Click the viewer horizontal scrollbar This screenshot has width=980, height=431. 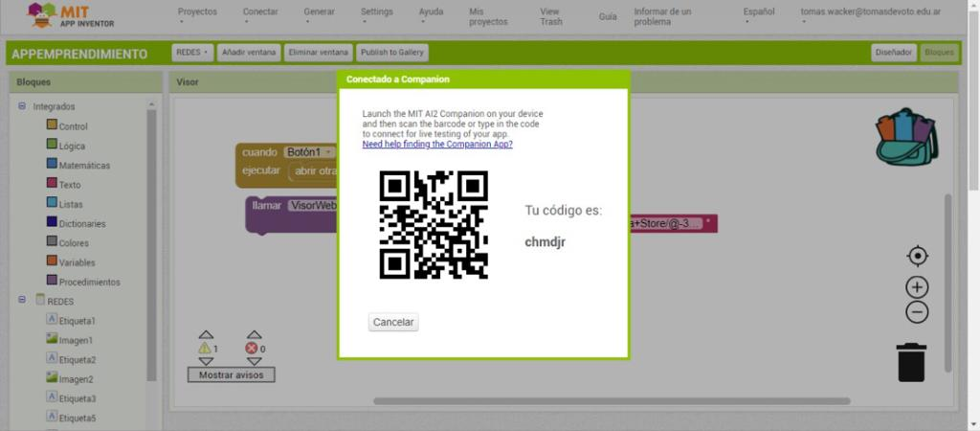[x=612, y=401]
